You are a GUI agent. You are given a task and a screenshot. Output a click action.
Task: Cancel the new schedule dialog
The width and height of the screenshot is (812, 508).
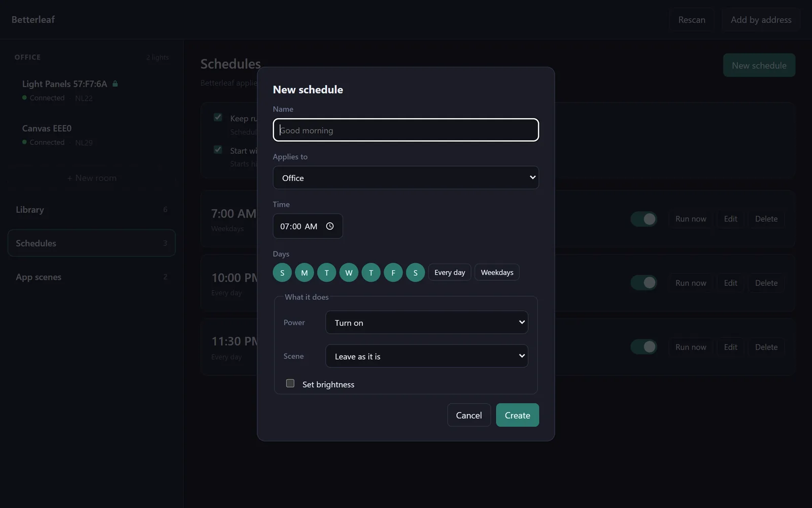[x=469, y=415]
